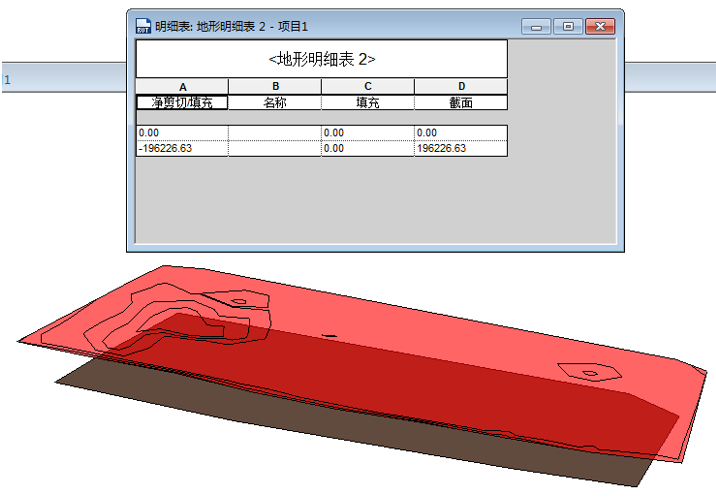The image size is (716, 499).
Task: Select the 0.00 fill cell beside -196226.63
Action: [368, 148]
